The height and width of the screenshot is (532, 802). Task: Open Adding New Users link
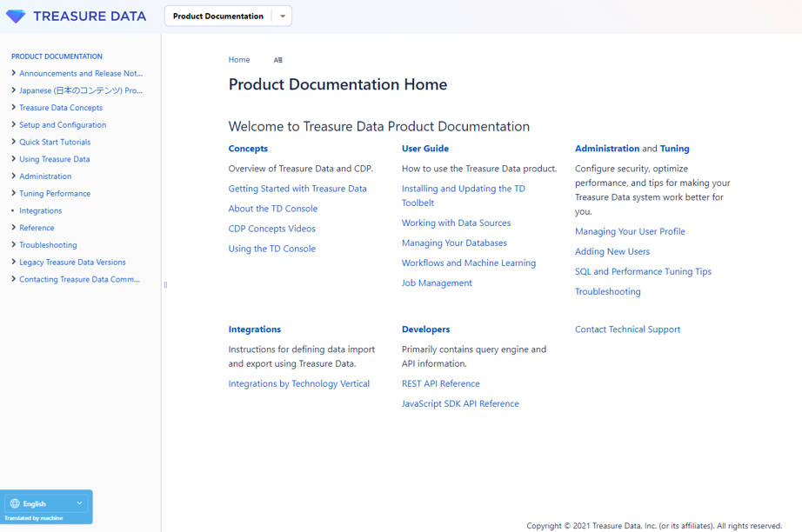[x=612, y=251]
